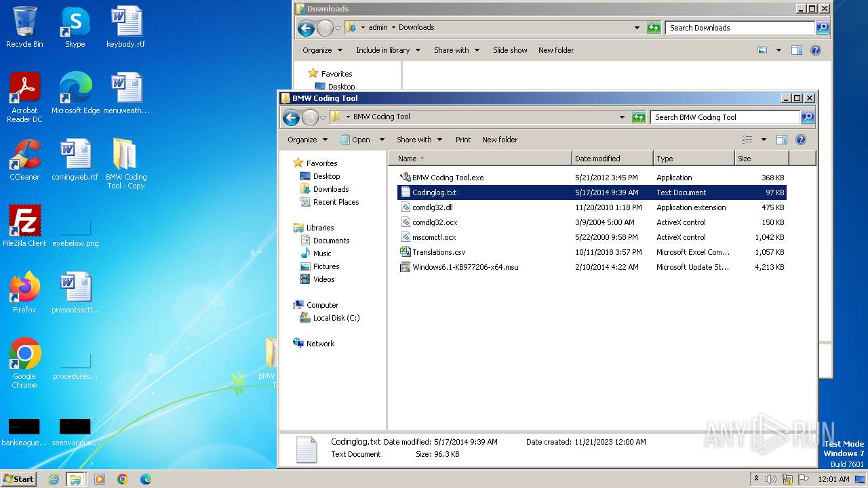Select Downloads in navigation pane
Image resolution: width=868 pixels, height=488 pixels.
click(x=330, y=189)
